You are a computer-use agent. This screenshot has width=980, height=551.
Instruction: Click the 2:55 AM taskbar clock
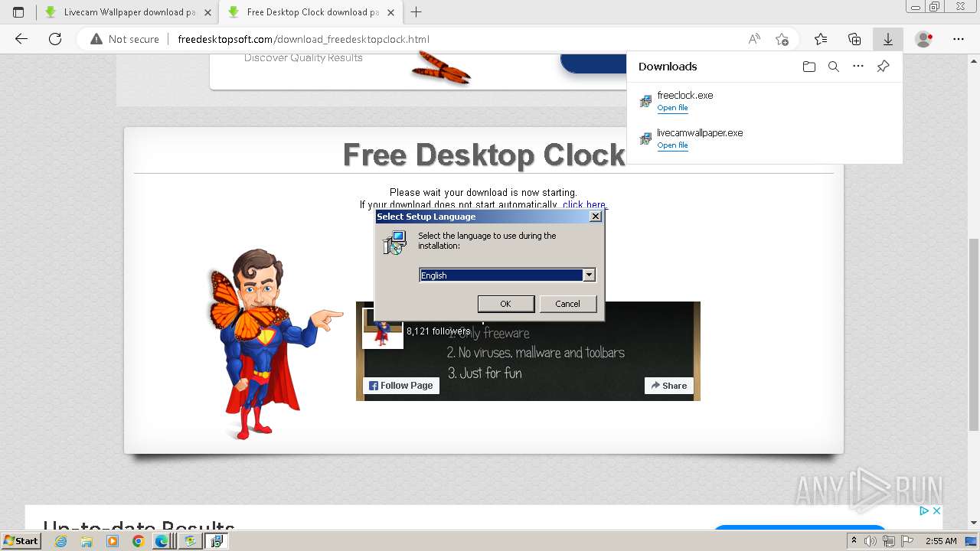tap(941, 541)
